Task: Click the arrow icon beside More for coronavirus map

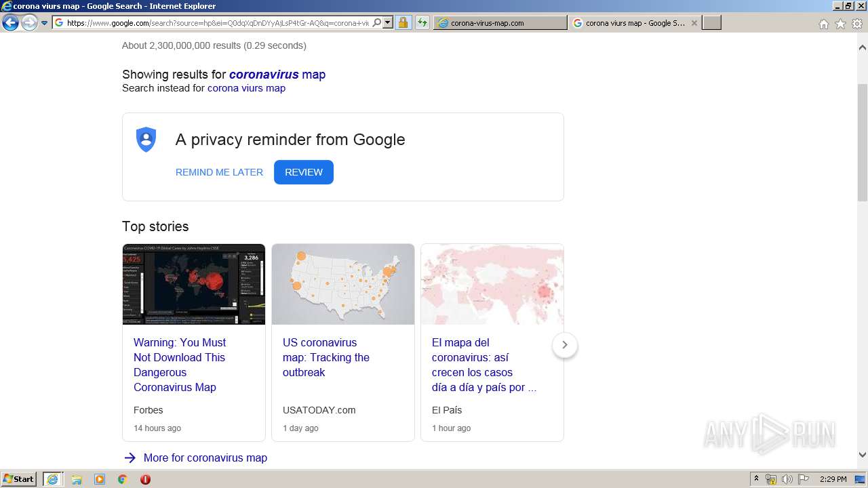Action: [130, 457]
